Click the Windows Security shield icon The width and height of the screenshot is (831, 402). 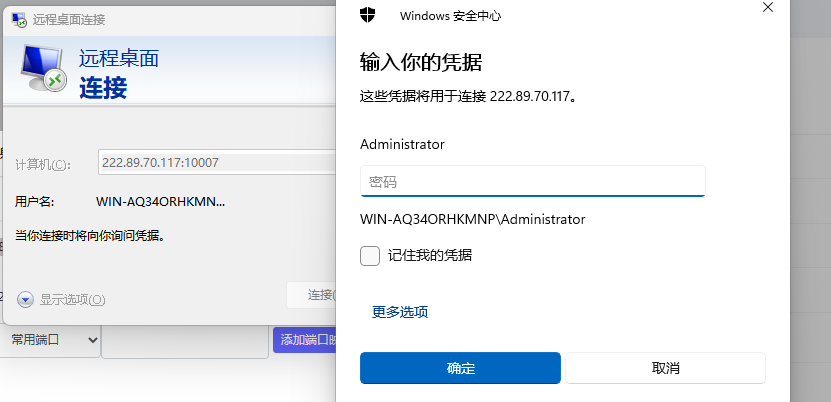pyautogui.click(x=367, y=15)
